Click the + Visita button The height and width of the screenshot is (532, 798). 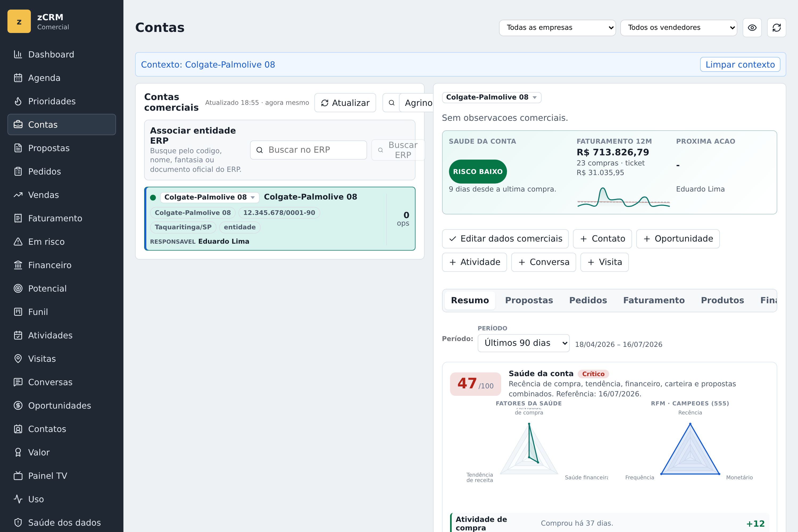tap(604, 262)
